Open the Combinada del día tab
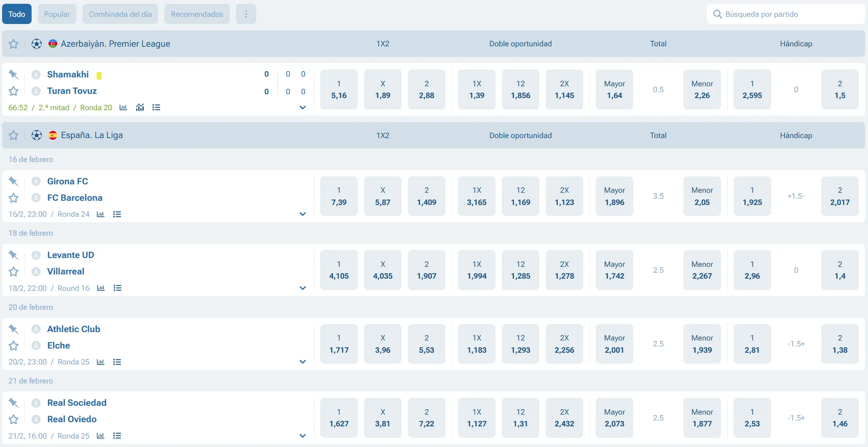The image size is (868, 447). 120,14
